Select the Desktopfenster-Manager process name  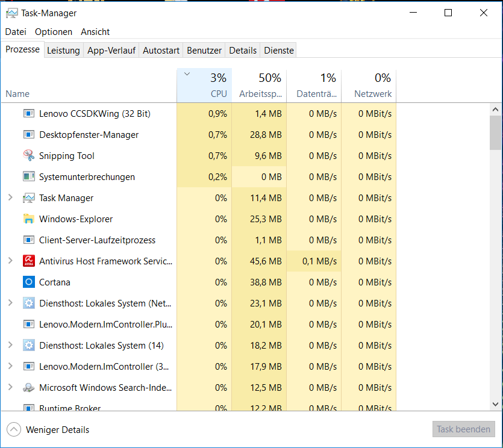pyautogui.click(x=89, y=135)
